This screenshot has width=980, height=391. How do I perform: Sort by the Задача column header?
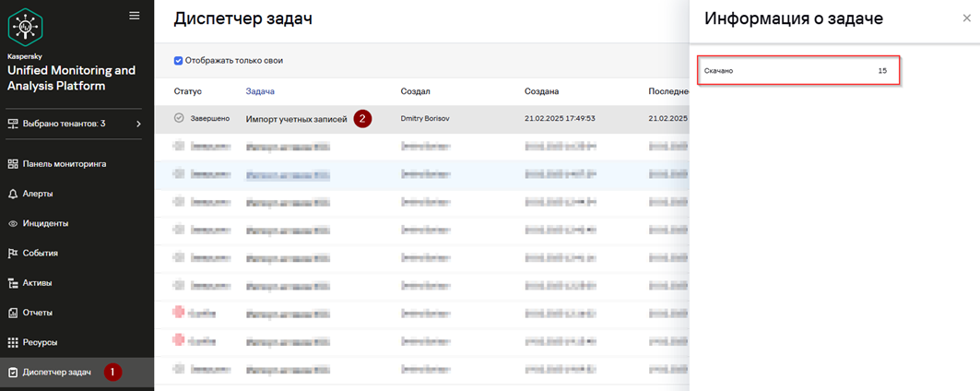click(x=260, y=91)
